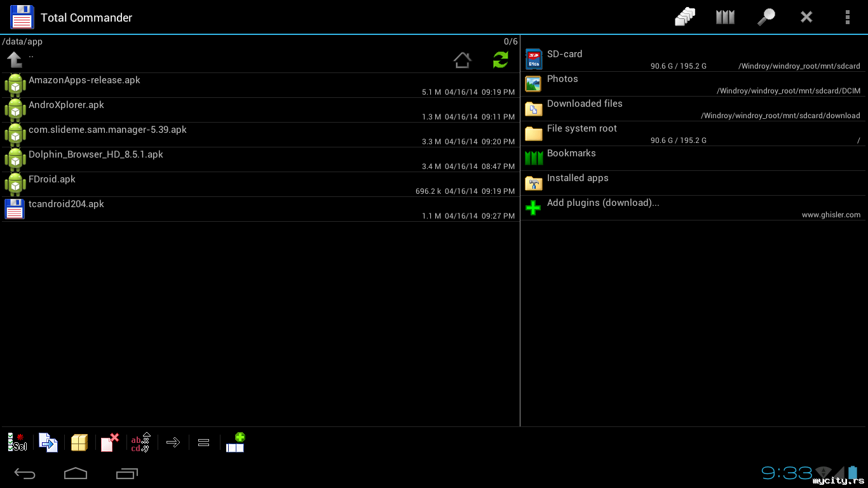The image size is (868, 488).
Task: Select the com.slideme.sam.manager-5.39.apk file name
Action: point(107,130)
